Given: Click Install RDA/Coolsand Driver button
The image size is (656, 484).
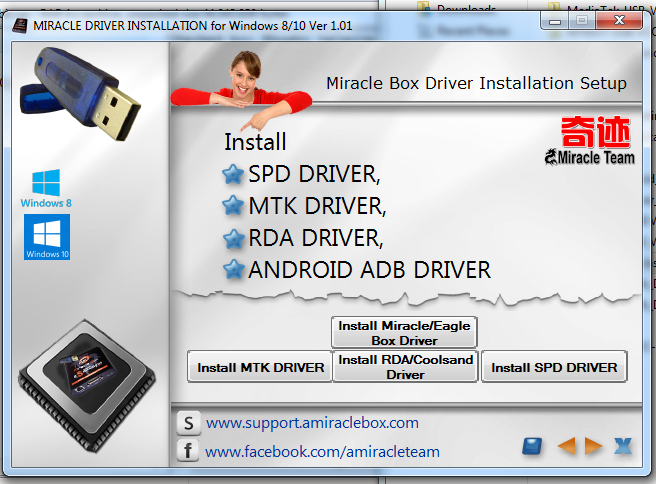Looking at the screenshot, I should (405, 367).
